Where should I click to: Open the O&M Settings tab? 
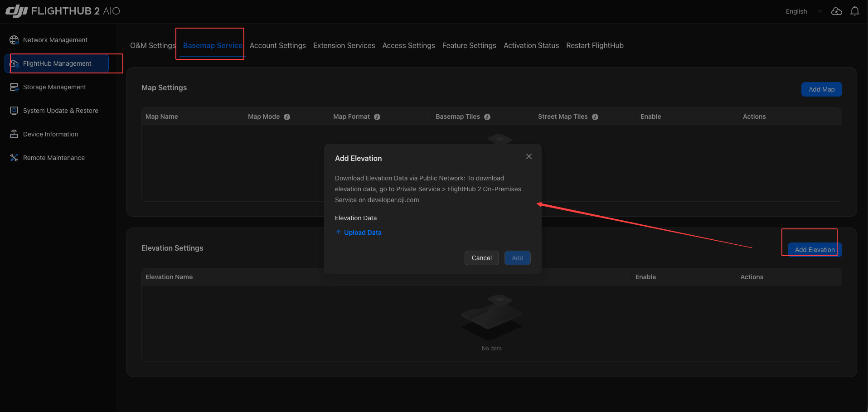click(153, 45)
